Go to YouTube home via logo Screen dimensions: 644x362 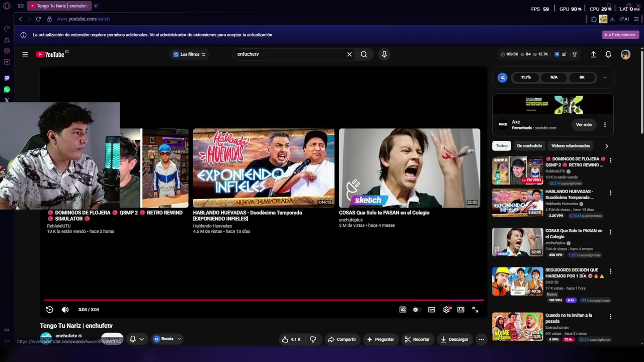(50, 54)
